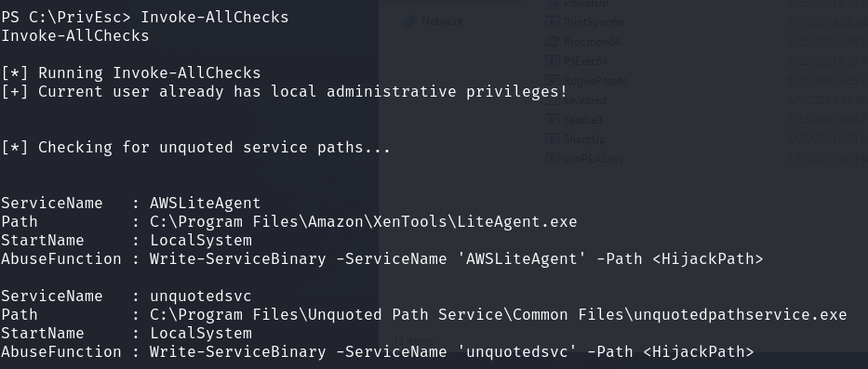Click the PsExec64 file icon in Explorer
Image resolution: width=868 pixels, height=369 pixels.
coord(552,60)
